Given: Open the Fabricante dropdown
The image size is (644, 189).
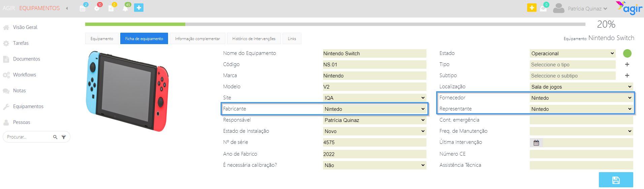Looking at the screenshot, I should [375, 109].
